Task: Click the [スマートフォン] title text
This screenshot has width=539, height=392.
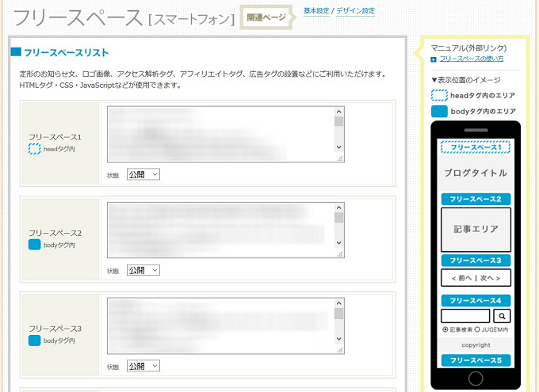Action: [x=191, y=19]
